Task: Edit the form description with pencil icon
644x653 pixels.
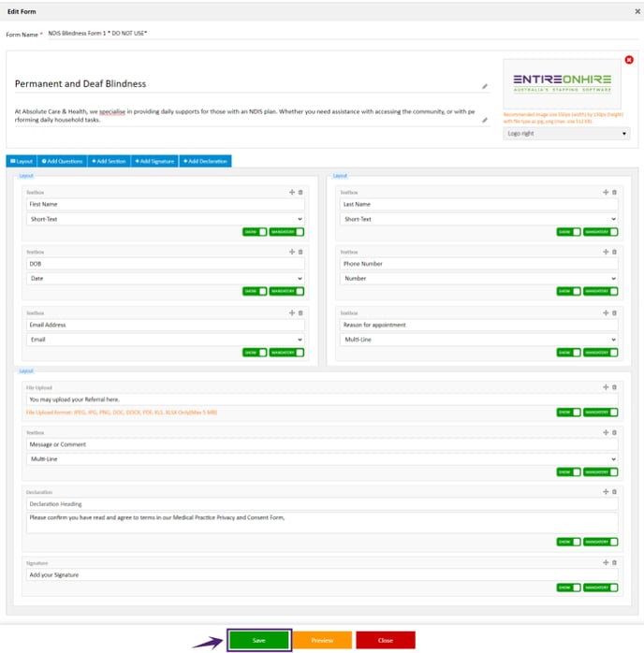Action: click(485, 121)
